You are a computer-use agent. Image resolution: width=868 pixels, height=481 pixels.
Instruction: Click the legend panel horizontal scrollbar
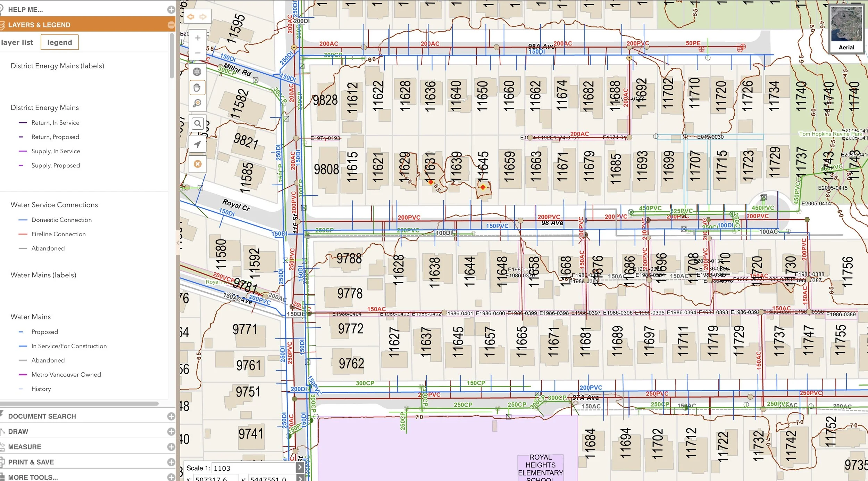click(80, 403)
